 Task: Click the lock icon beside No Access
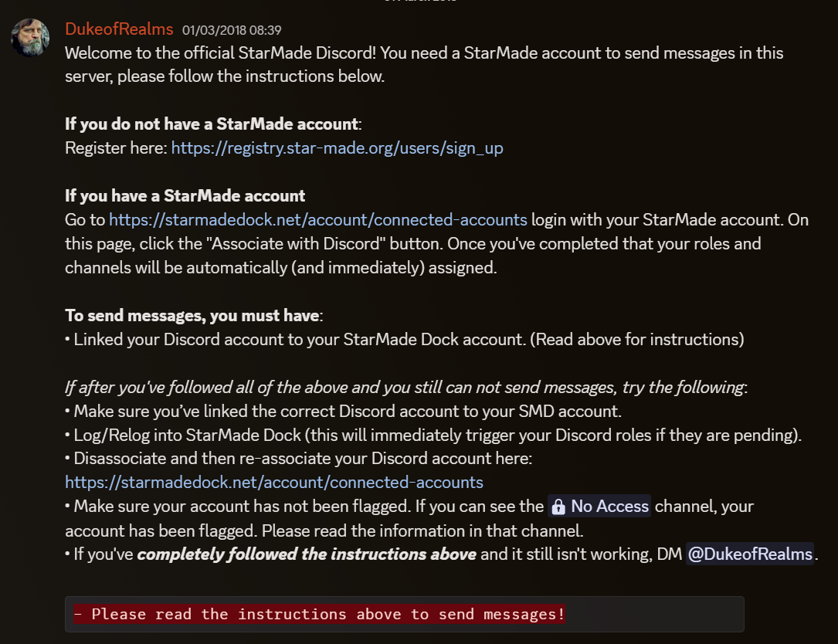pyautogui.click(x=558, y=507)
